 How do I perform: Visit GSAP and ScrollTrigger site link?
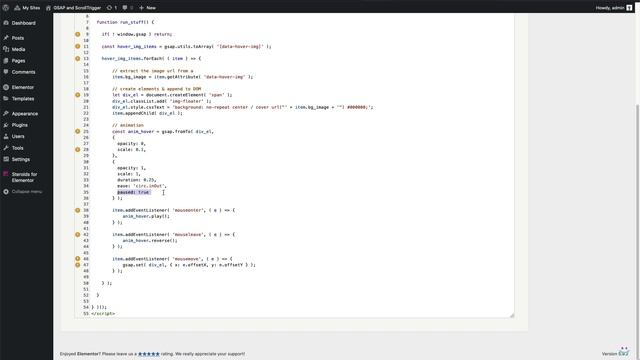coord(73,8)
